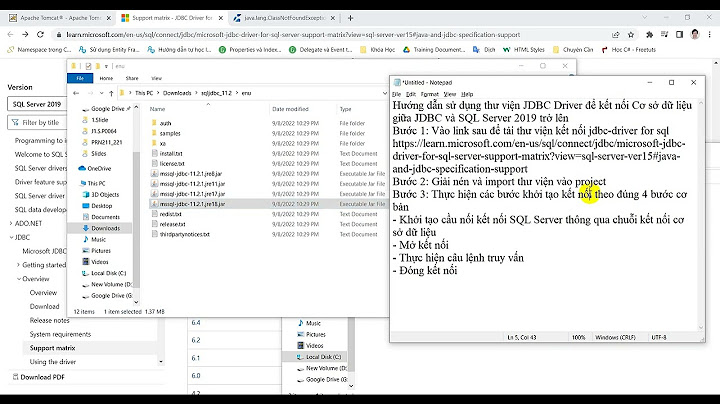Open SQL Server 2019 version dropdown

coord(37,104)
